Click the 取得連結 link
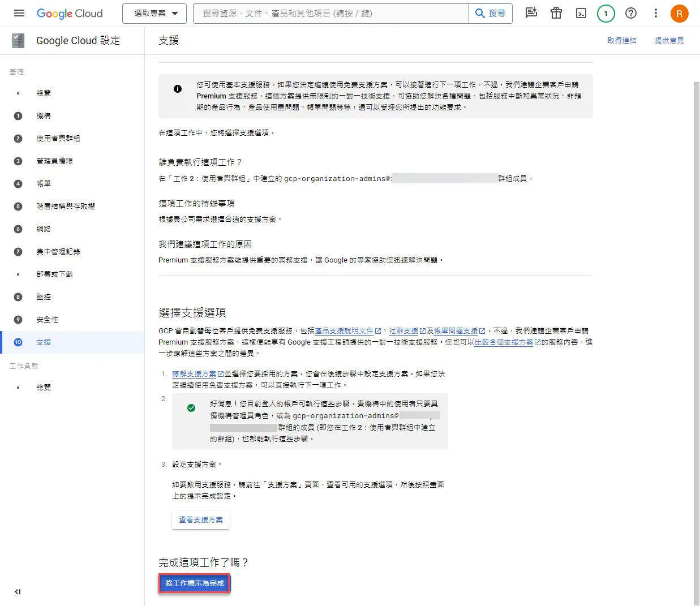This screenshot has width=700, height=606. click(622, 41)
